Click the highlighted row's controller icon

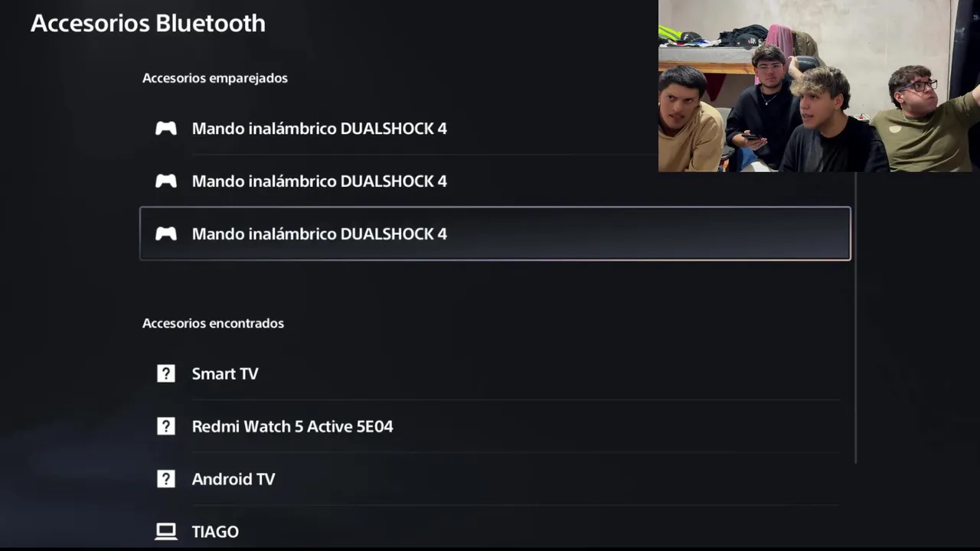166,234
